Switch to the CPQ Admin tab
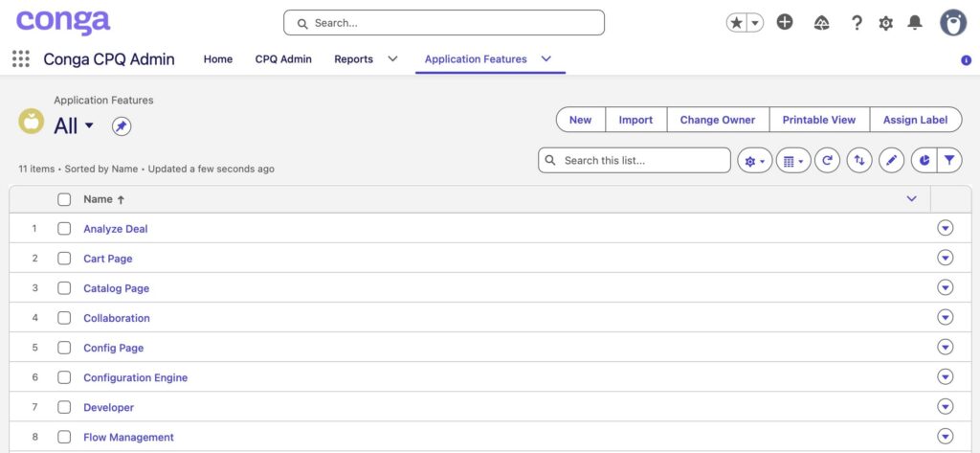The width and height of the screenshot is (980, 453). 283,58
